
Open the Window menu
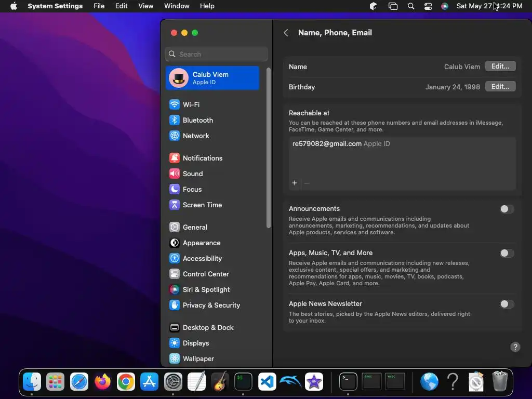[177, 6]
